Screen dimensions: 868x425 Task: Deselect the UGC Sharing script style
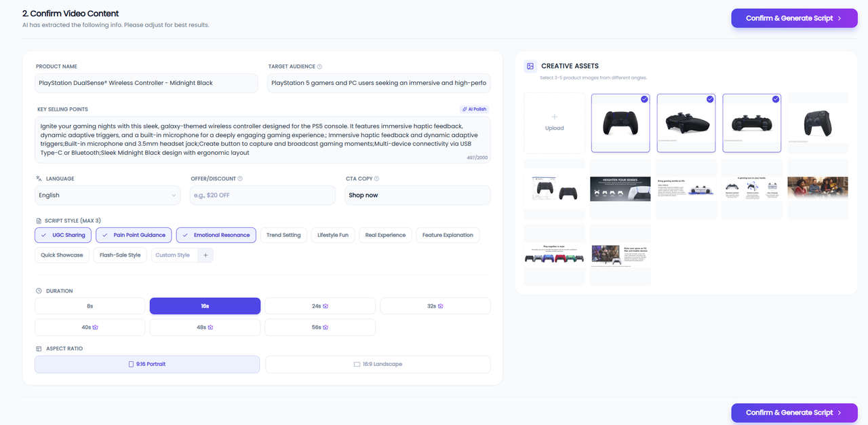(x=63, y=235)
